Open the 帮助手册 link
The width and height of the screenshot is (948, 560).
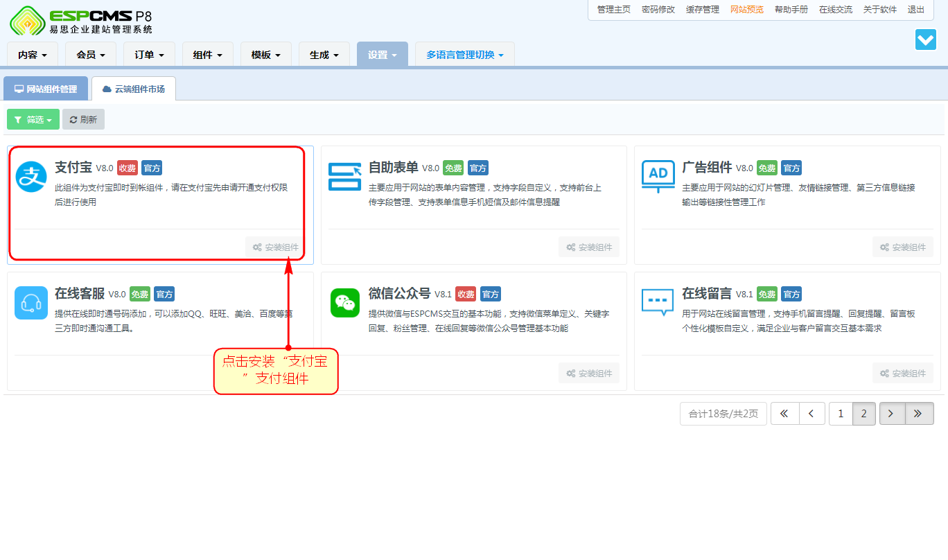[791, 10]
